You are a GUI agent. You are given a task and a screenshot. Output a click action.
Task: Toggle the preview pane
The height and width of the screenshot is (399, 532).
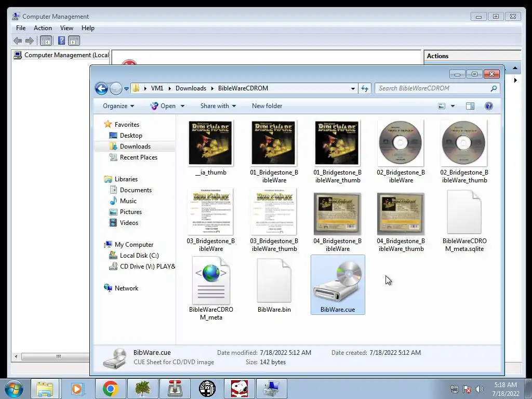click(x=470, y=106)
